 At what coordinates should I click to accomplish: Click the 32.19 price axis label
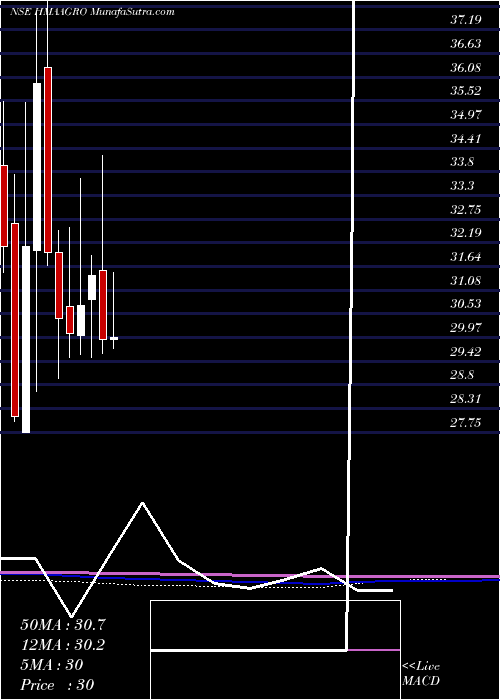[466, 233]
